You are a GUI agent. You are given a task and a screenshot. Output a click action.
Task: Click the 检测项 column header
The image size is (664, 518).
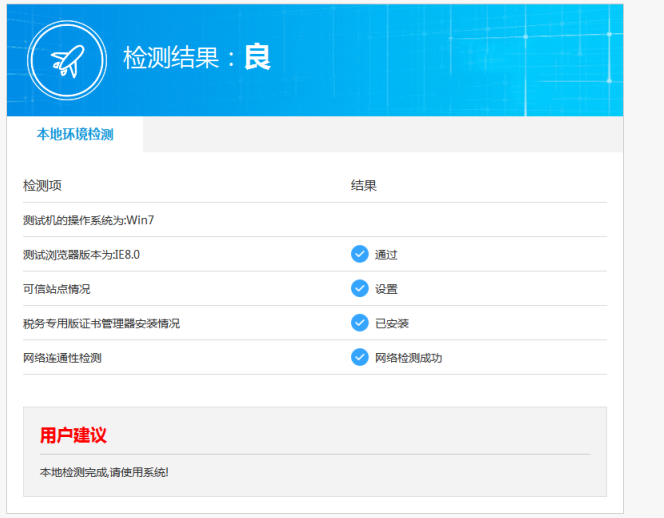(42, 186)
